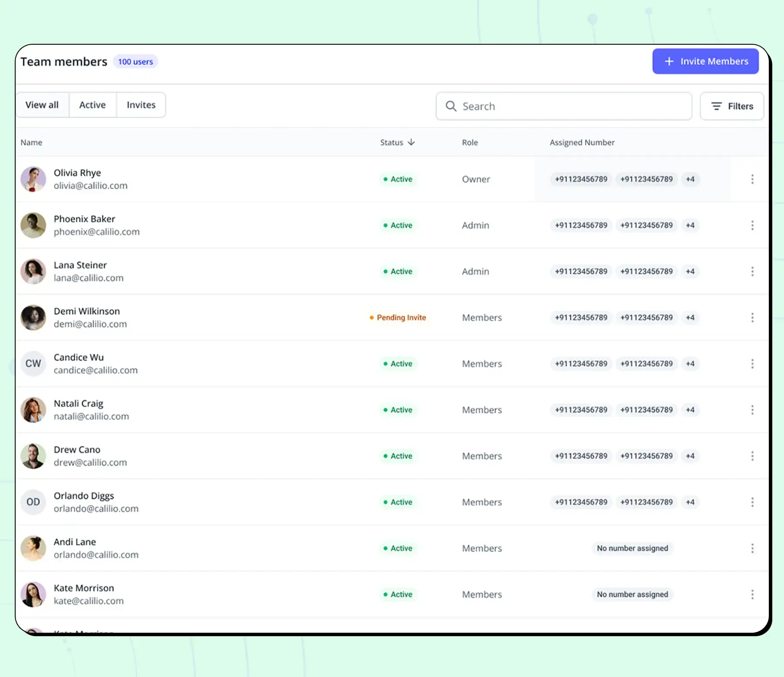The height and width of the screenshot is (677, 784).
Task: Expand +4 numbers for Drew Cano
Action: [690, 456]
